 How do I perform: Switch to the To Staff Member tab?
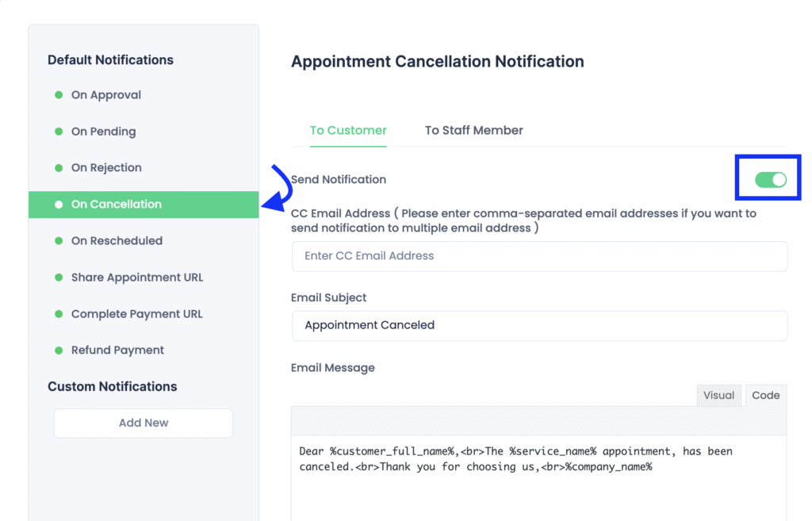tap(474, 130)
